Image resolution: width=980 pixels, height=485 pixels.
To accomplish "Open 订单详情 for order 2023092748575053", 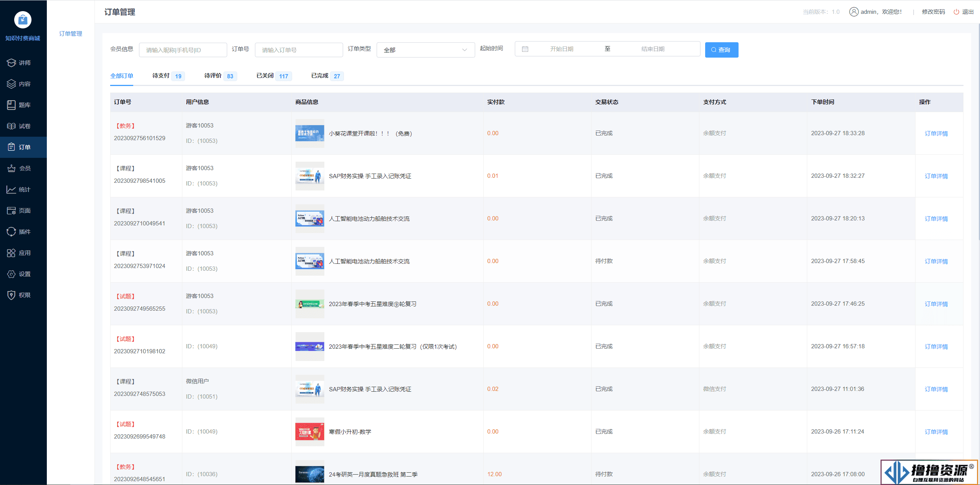I will pos(936,389).
